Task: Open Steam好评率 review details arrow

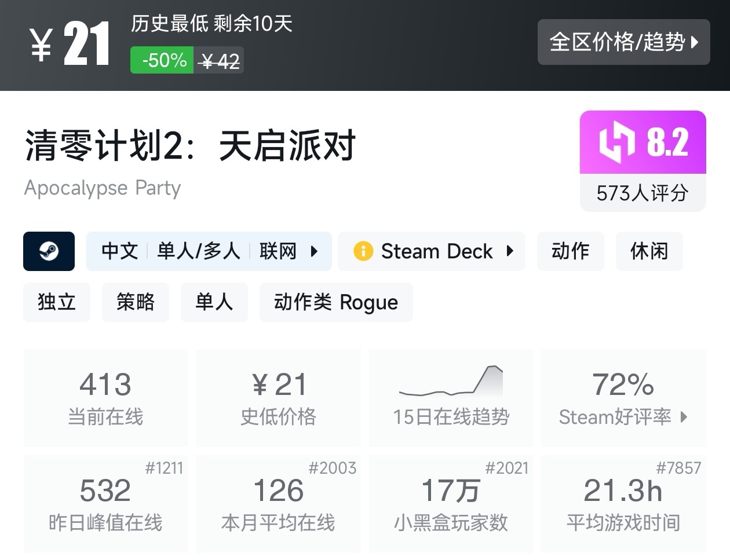Action: (x=684, y=417)
